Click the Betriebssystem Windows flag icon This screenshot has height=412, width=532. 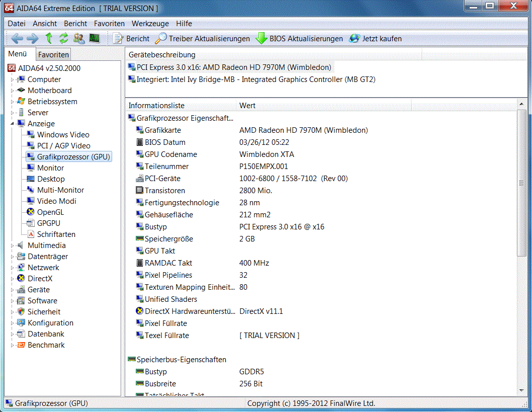(21, 102)
